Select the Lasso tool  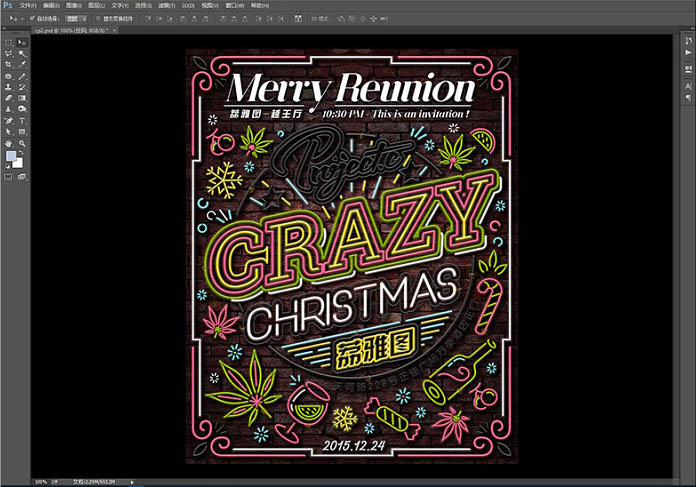coord(9,53)
